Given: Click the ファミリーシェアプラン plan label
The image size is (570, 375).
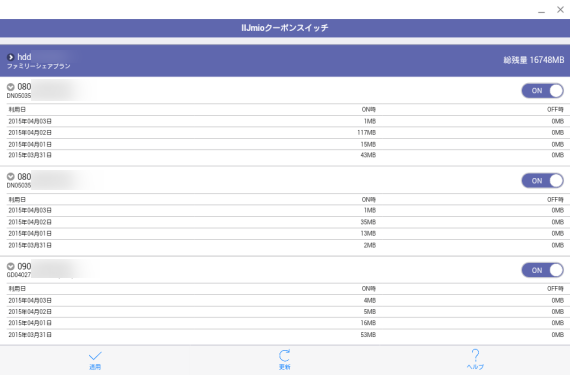Looking at the screenshot, I should coord(39,66).
